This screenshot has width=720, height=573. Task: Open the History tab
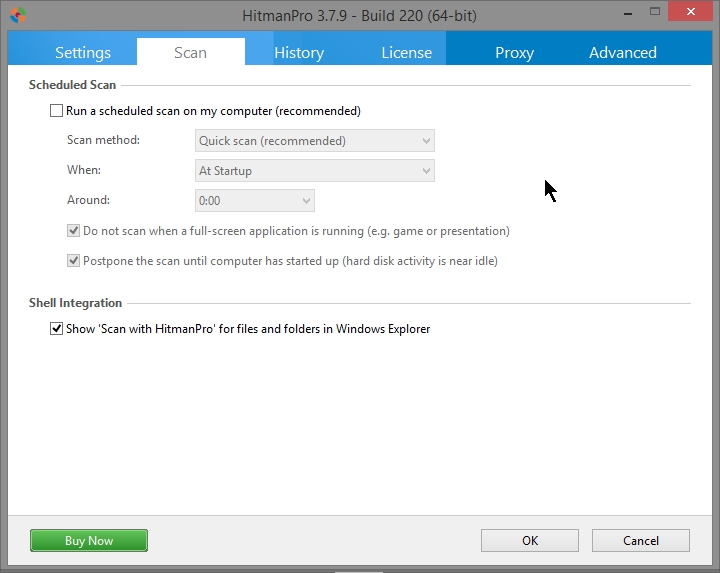point(299,52)
